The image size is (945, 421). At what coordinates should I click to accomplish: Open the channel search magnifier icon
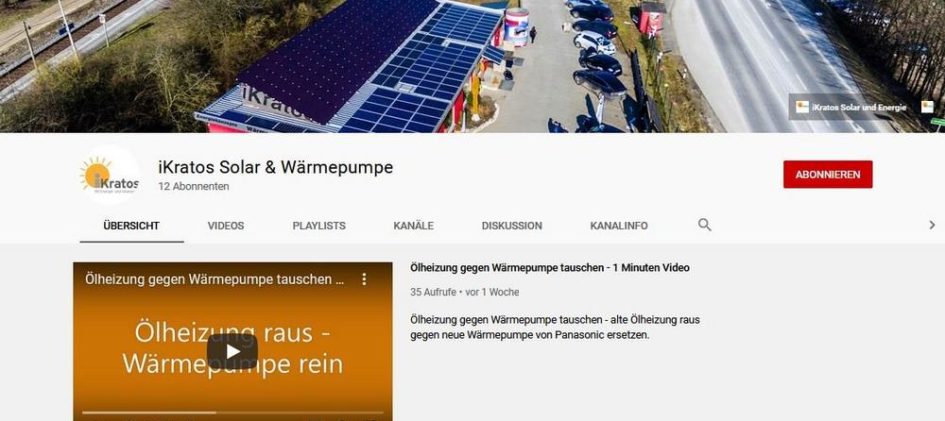click(x=705, y=225)
